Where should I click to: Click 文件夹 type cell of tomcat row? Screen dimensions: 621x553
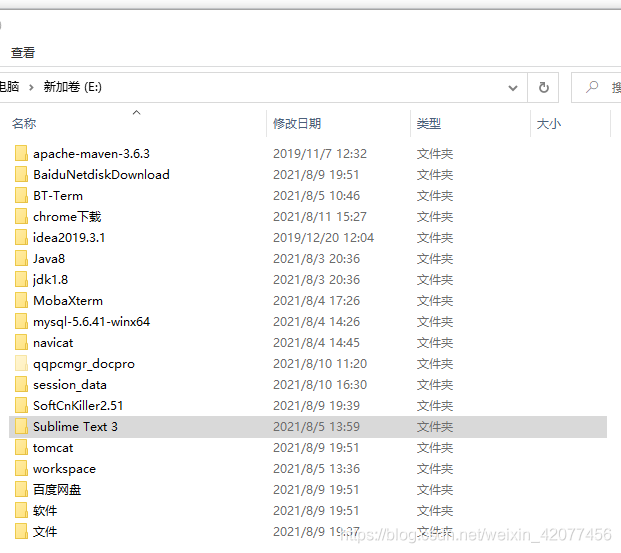[434, 447]
